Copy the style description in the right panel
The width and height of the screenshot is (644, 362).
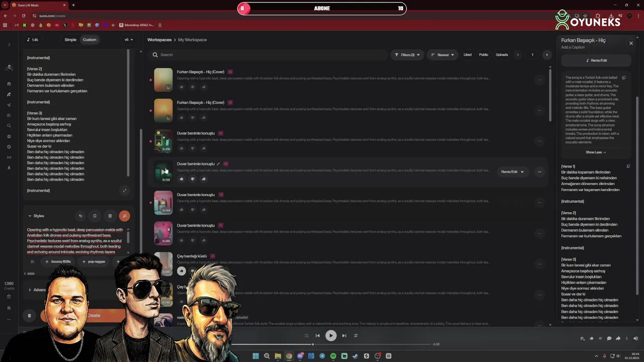click(623, 78)
